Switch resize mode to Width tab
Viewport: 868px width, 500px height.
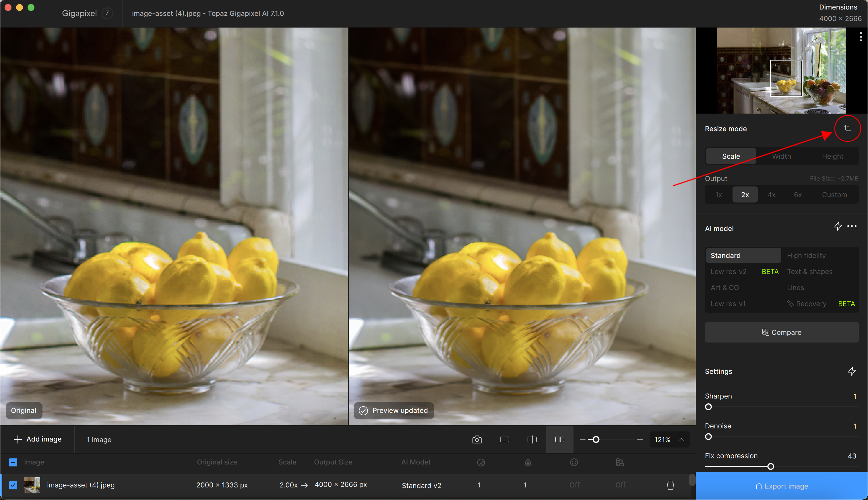click(x=781, y=156)
